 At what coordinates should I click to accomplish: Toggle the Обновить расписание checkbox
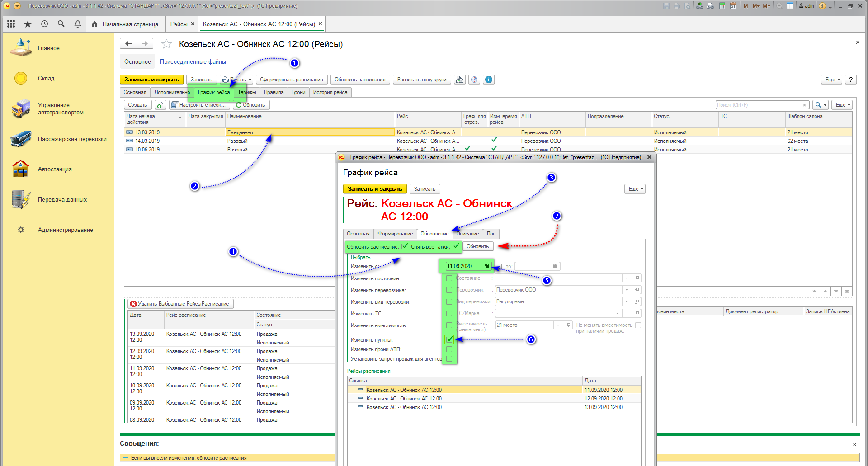tap(405, 246)
